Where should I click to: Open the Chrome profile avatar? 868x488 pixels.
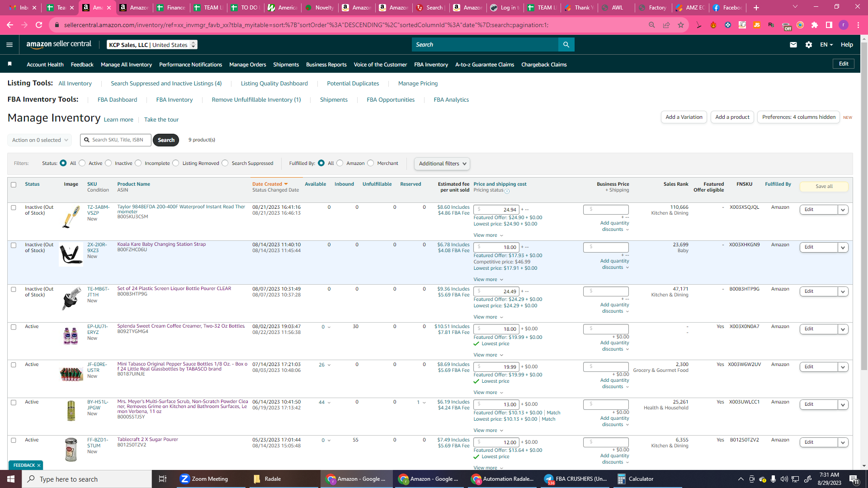tap(844, 25)
